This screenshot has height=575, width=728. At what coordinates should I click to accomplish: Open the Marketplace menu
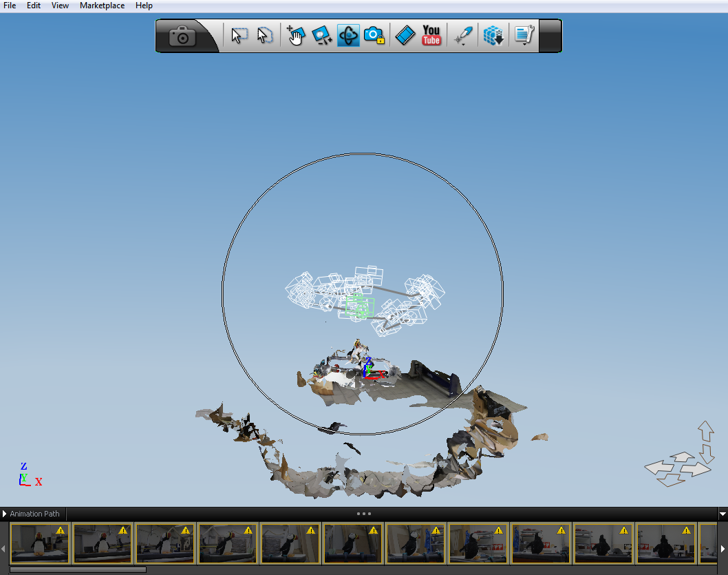coord(102,6)
